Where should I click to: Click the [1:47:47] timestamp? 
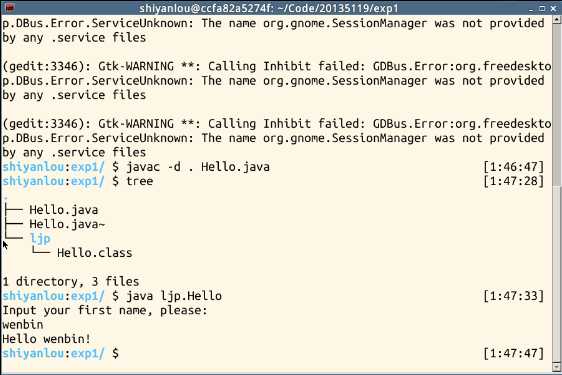click(513, 353)
